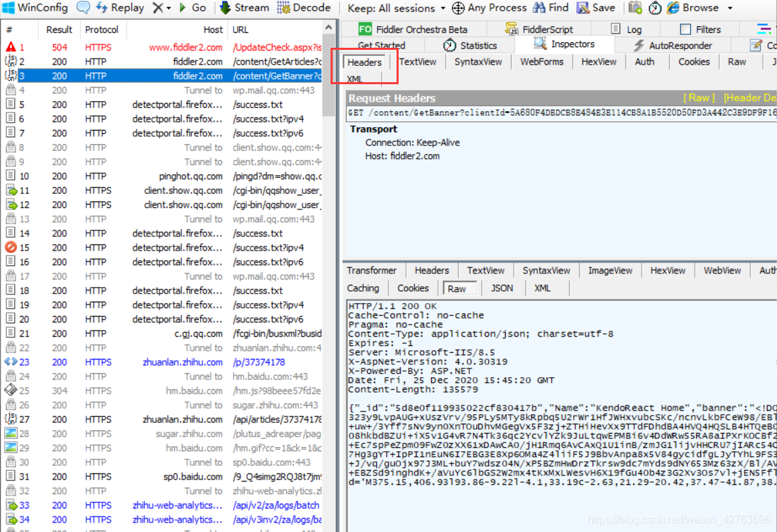Viewport: 777px width, 532px height.
Task: Open request TextView tab
Action: click(x=417, y=62)
